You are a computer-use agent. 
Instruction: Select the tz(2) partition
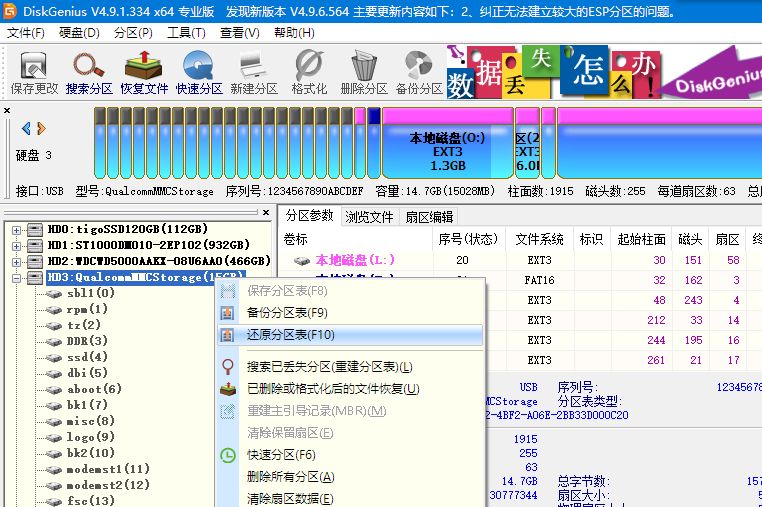pos(84,325)
